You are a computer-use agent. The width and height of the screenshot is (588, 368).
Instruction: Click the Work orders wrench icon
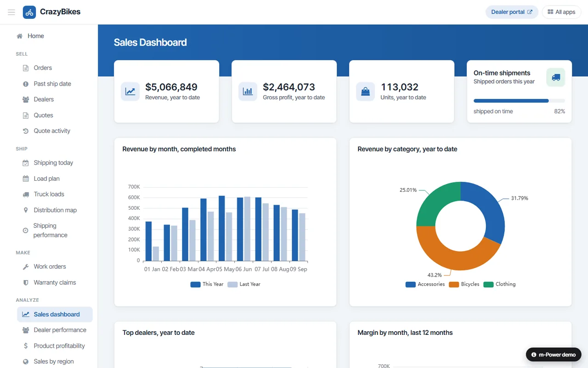coord(26,267)
